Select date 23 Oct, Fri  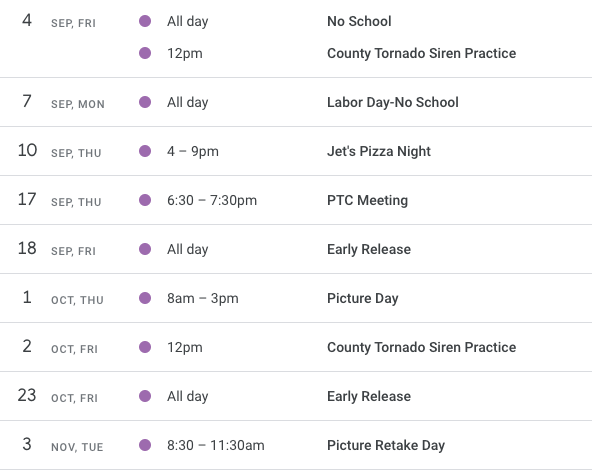tap(58, 396)
